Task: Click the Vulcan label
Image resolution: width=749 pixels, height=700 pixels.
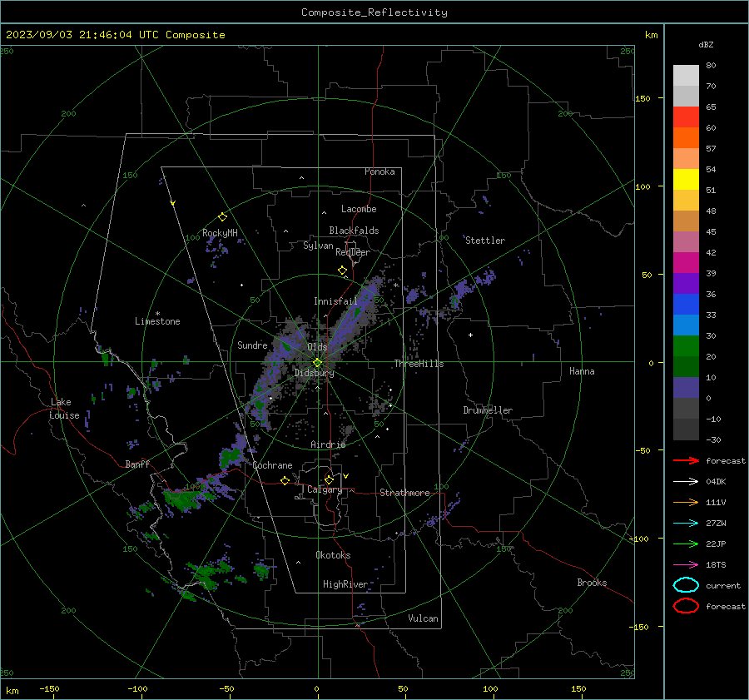Action: 423,618
